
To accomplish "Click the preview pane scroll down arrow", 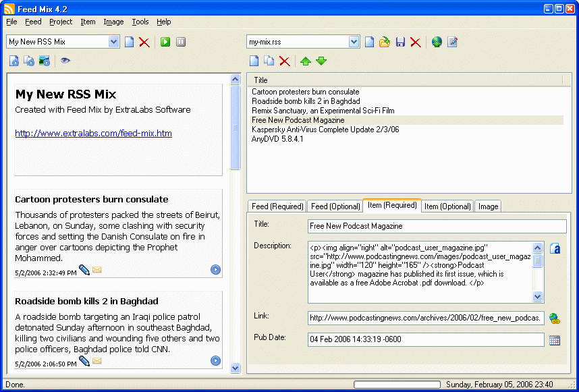I will [x=236, y=368].
